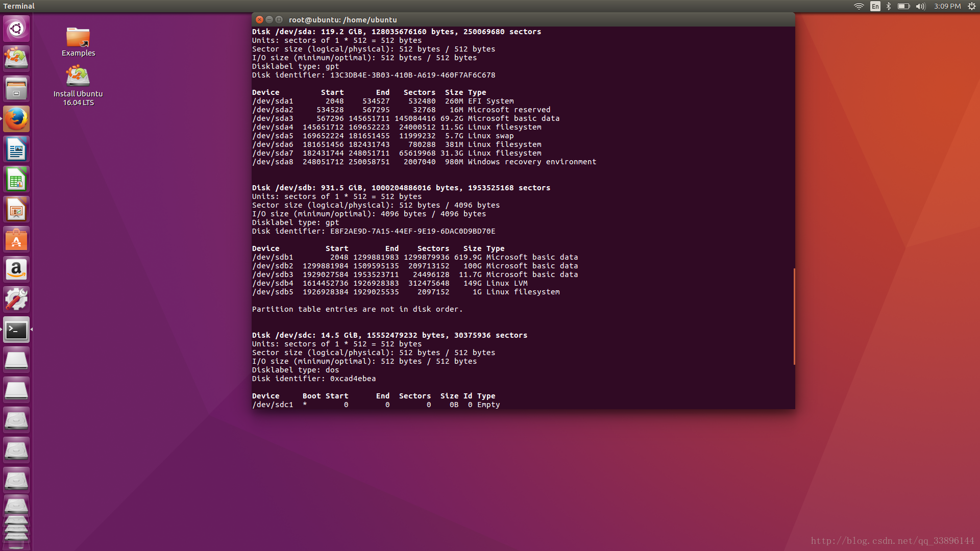Launch Firefox web browser
The width and height of the screenshot is (980, 551).
16,119
